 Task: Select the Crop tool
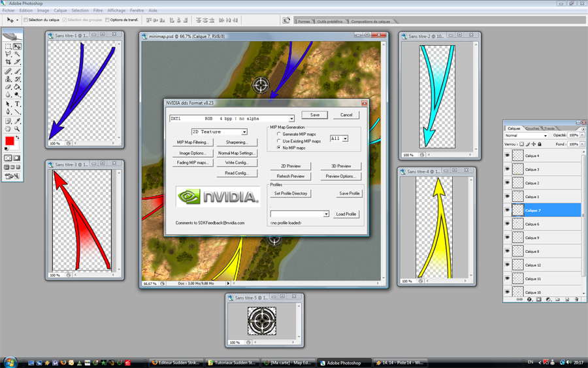[8, 62]
